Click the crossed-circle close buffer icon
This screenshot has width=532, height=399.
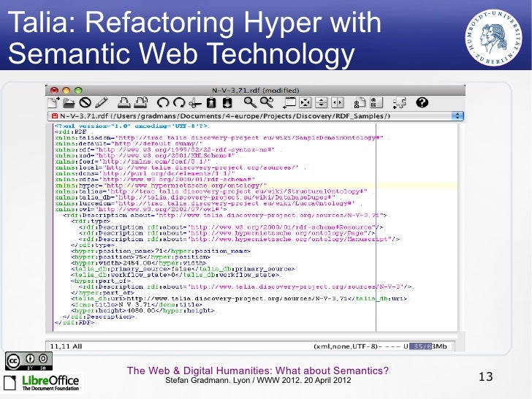(x=85, y=102)
